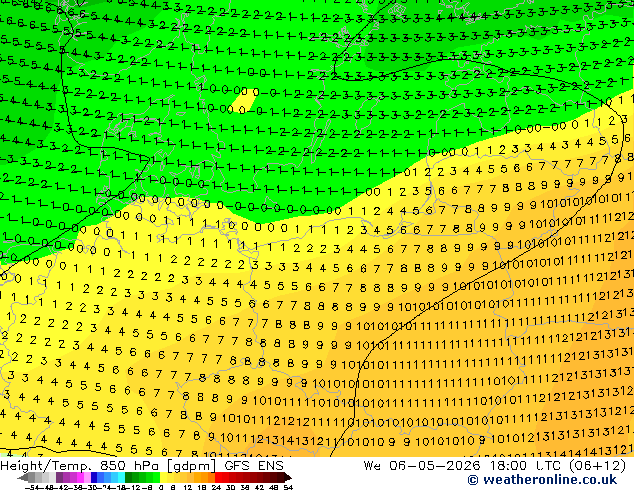Click the '54' legend value label
This screenshot has height=490, width=634.
pyautogui.click(x=288, y=487)
